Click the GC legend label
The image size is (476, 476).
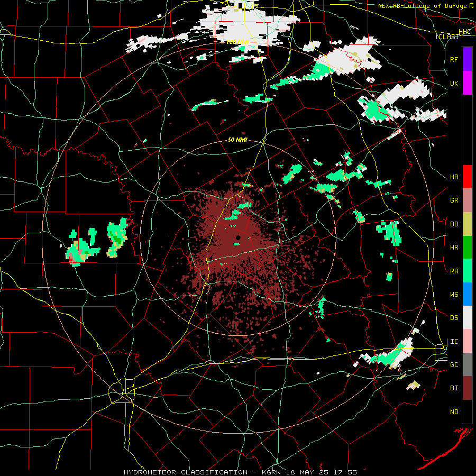pyautogui.click(x=454, y=365)
